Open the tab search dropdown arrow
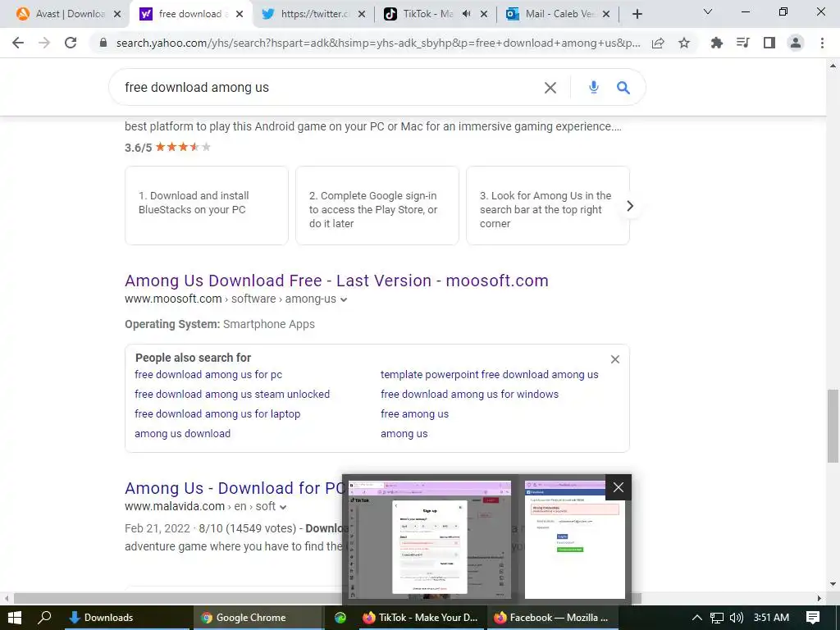The width and height of the screenshot is (840, 630). (708, 11)
